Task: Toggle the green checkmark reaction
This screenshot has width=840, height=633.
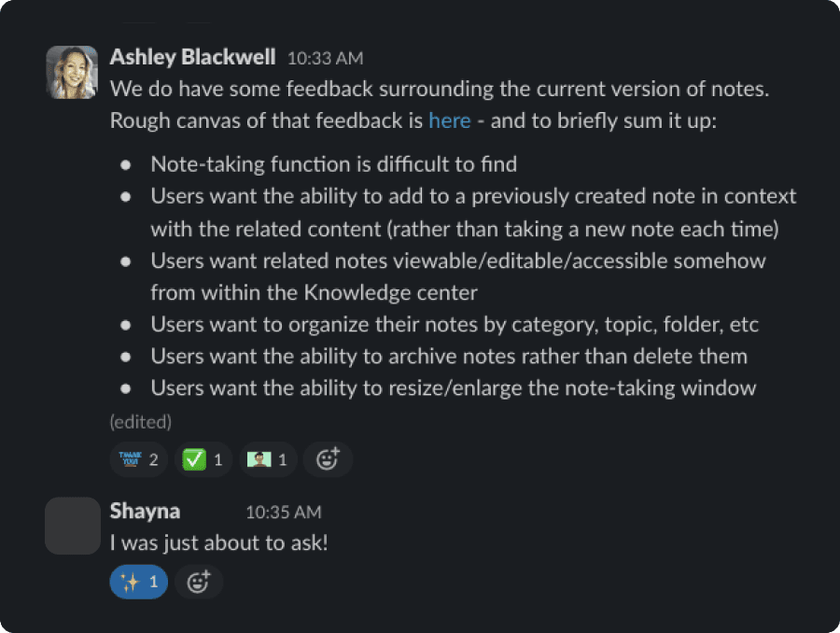Action: tap(203, 459)
